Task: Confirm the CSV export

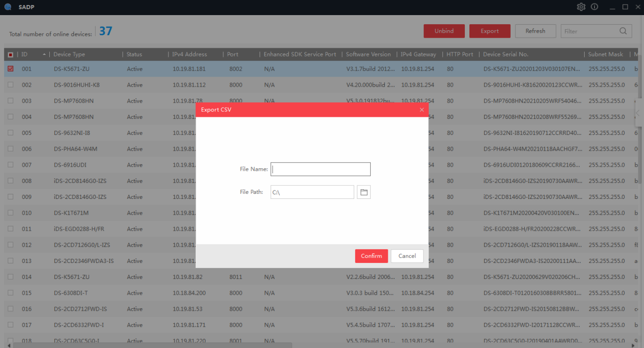Action: click(371, 256)
